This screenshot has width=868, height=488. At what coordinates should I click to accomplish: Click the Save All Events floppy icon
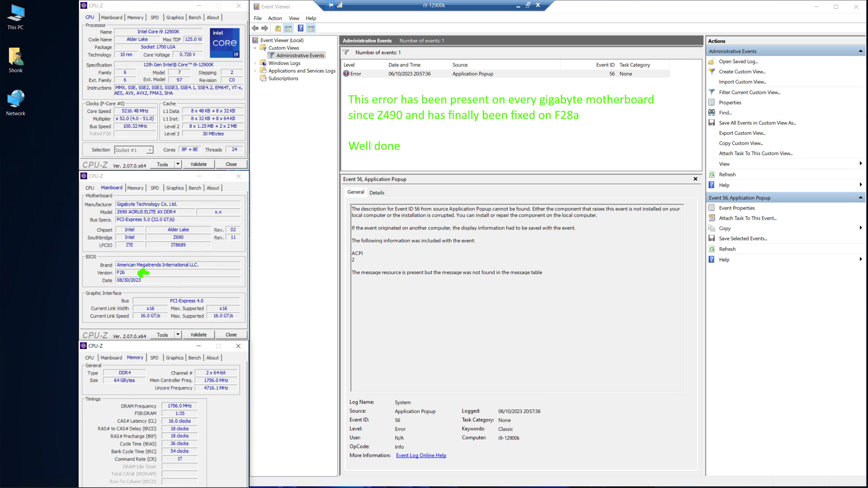712,123
